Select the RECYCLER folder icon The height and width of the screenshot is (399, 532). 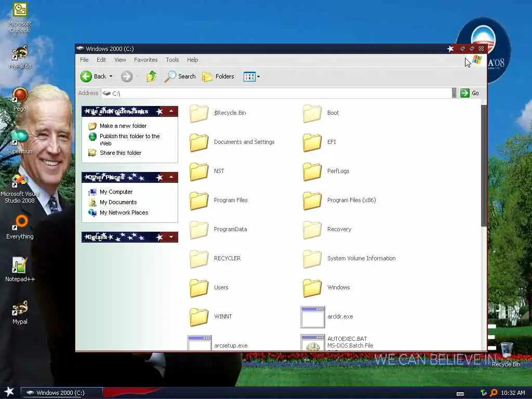click(x=199, y=259)
